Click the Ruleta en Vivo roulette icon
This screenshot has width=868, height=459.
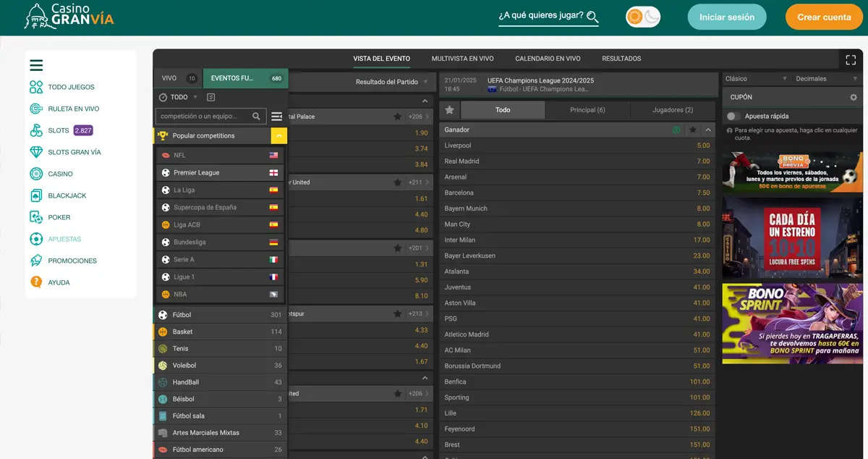[36, 109]
